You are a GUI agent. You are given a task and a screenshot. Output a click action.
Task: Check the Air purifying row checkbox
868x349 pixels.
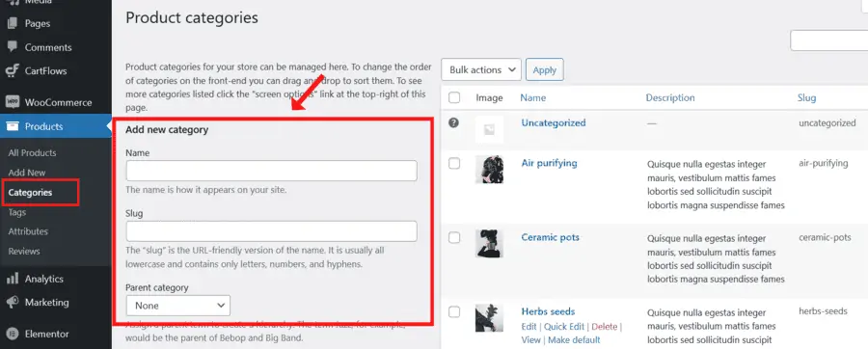(x=454, y=163)
